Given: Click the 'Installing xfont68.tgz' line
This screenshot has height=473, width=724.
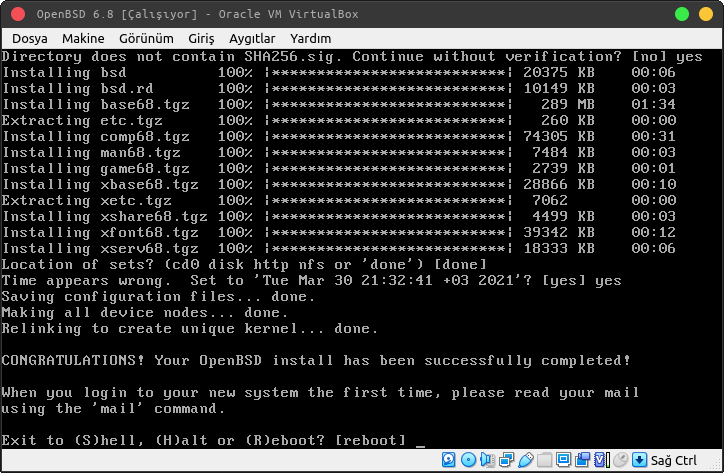Looking at the screenshot, I should point(338,232).
